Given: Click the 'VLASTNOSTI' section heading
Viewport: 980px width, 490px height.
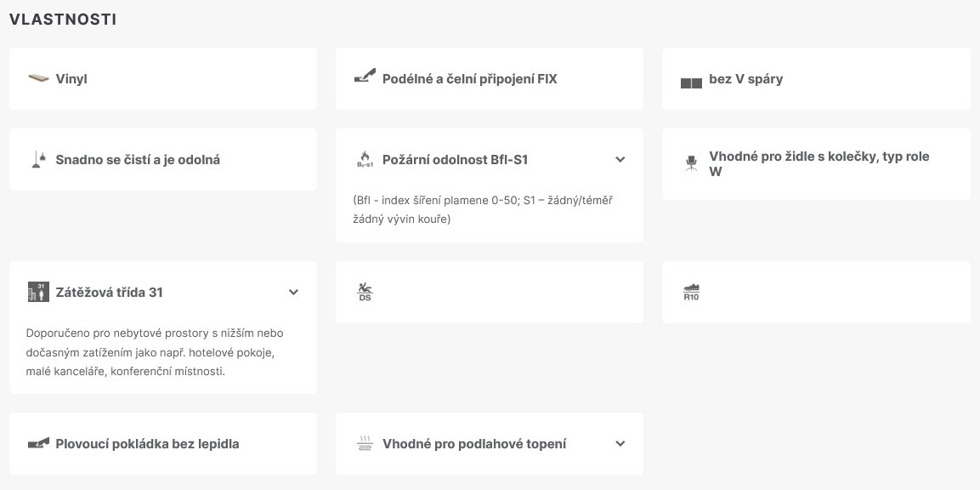Looking at the screenshot, I should (x=63, y=20).
